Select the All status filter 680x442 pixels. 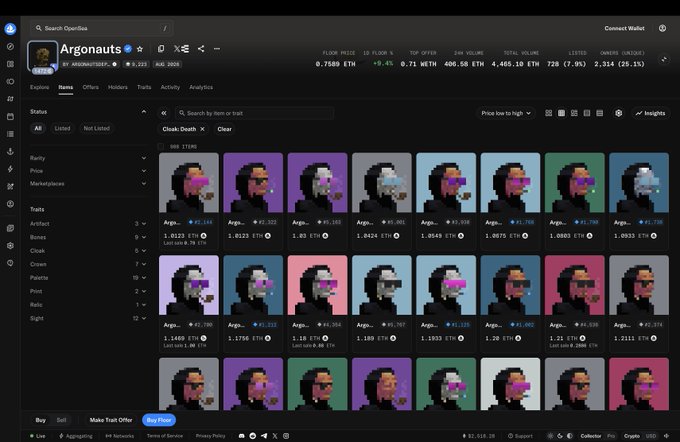coord(38,128)
